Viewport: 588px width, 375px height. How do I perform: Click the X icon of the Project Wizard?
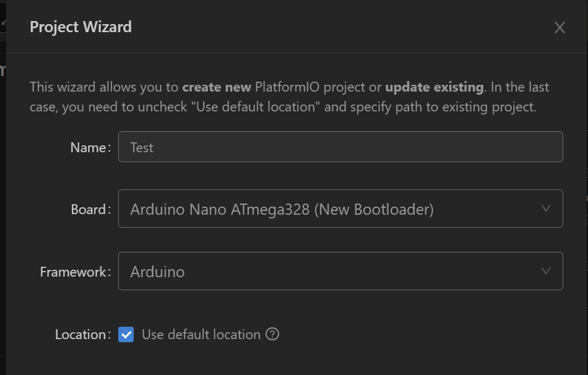(x=560, y=27)
